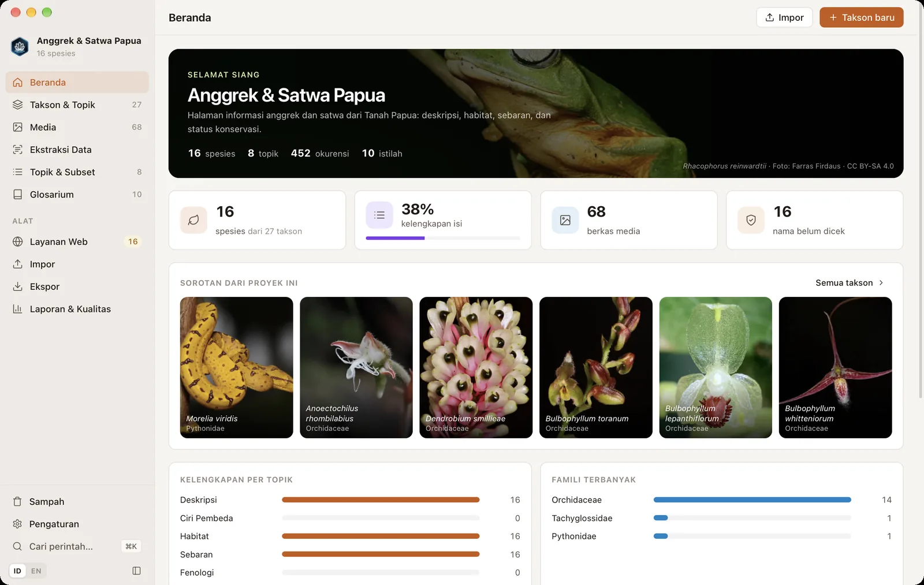Open the 16 nama belum dicek card

click(x=814, y=220)
